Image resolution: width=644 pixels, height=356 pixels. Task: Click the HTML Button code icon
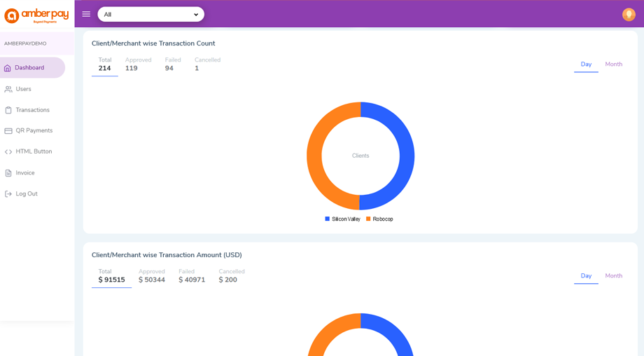coord(8,152)
